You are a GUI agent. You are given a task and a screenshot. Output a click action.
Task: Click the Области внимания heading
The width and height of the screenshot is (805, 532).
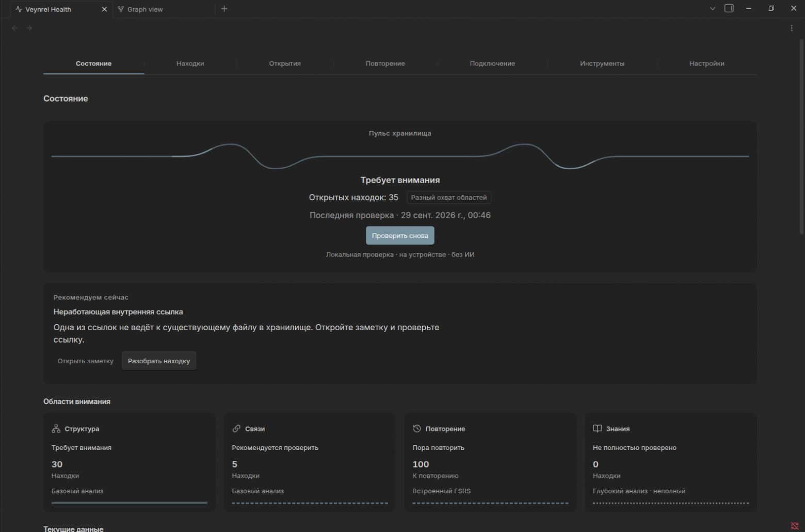[77, 402]
